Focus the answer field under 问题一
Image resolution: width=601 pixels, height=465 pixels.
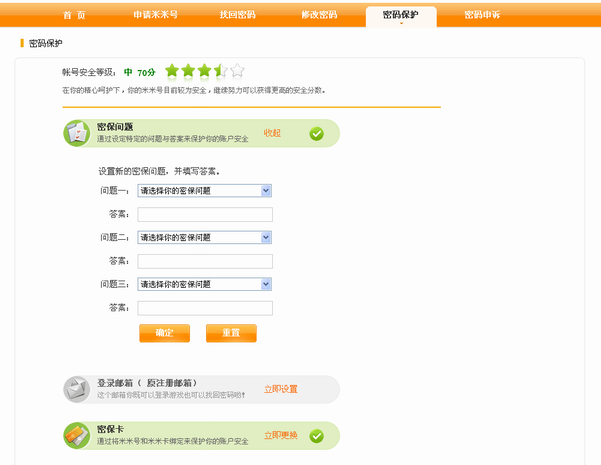click(x=205, y=214)
